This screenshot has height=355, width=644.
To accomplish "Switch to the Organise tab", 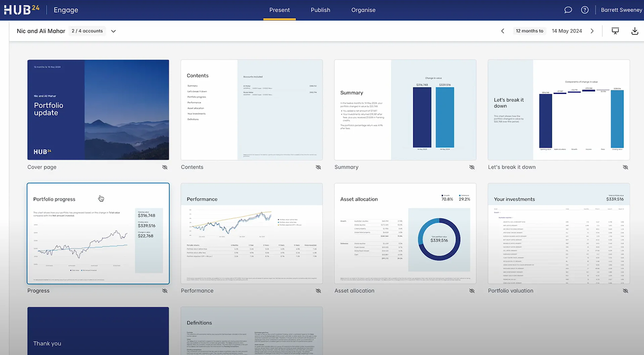I will pyautogui.click(x=363, y=10).
